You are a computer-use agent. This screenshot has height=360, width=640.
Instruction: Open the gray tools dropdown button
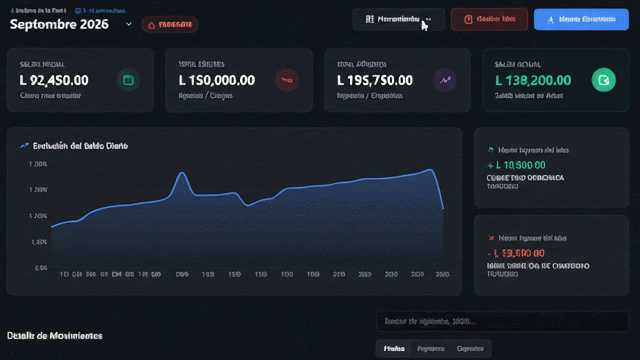pyautogui.click(x=398, y=19)
